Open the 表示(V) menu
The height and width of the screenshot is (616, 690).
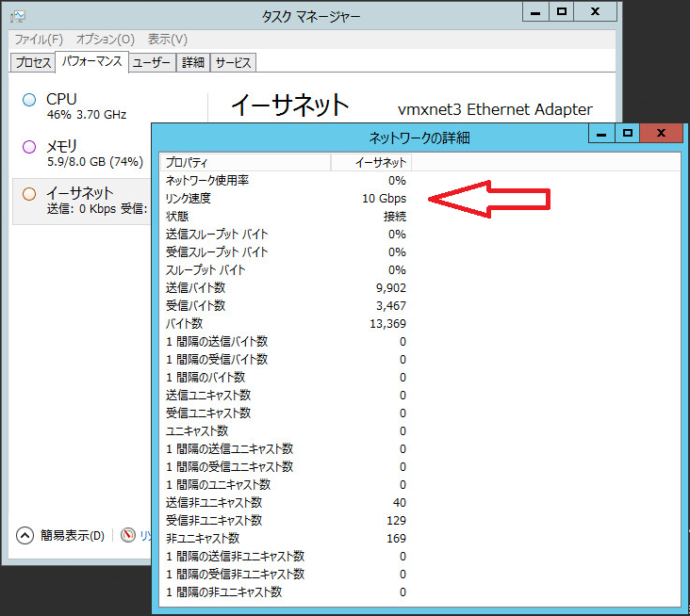click(x=167, y=40)
